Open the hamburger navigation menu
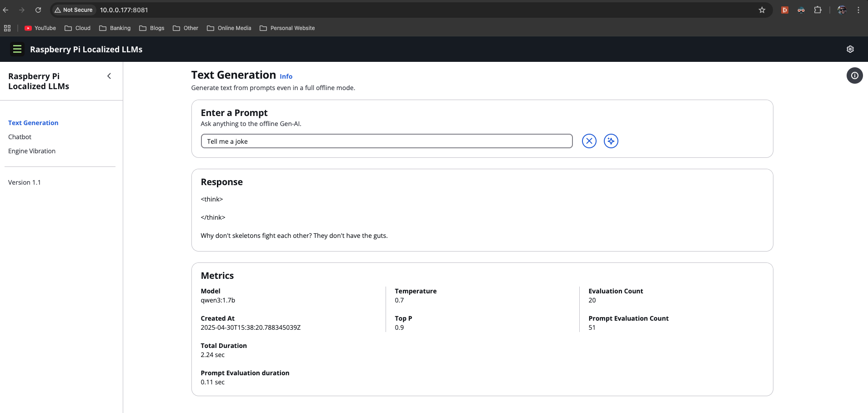868x413 pixels. (x=17, y=49)
